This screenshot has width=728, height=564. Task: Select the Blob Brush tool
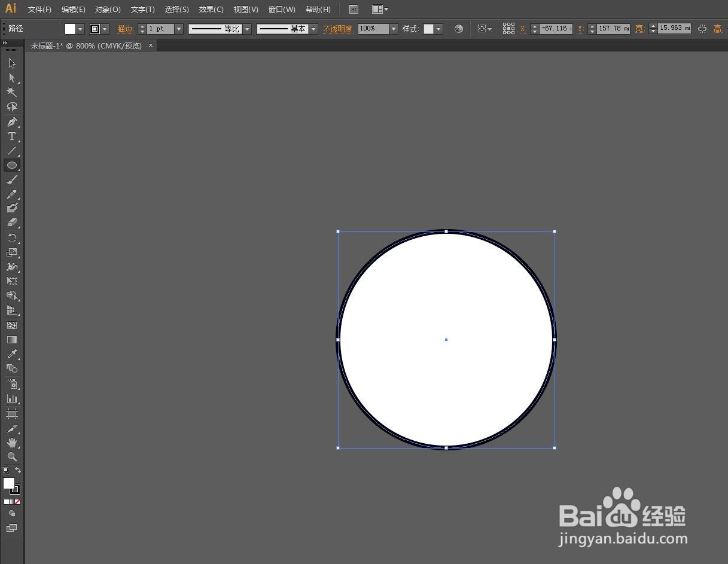pyautogui.click(x=12, y=208)
